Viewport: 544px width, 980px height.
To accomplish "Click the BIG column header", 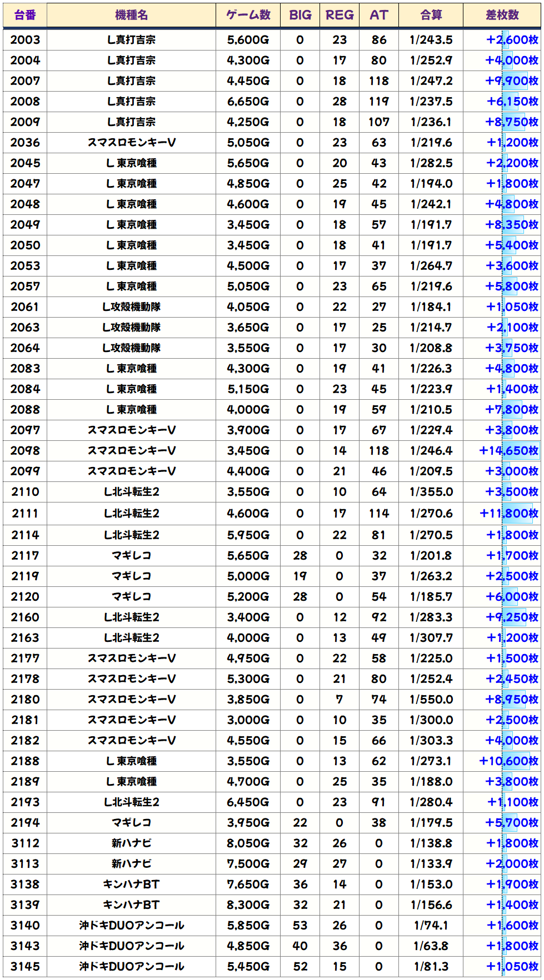I will 300,15.
